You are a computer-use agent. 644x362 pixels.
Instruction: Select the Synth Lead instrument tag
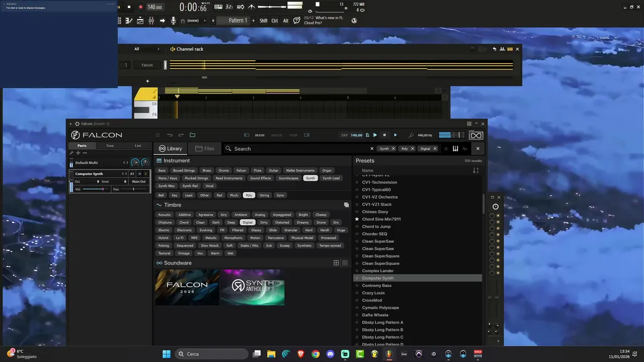click(x=331, y=178)
